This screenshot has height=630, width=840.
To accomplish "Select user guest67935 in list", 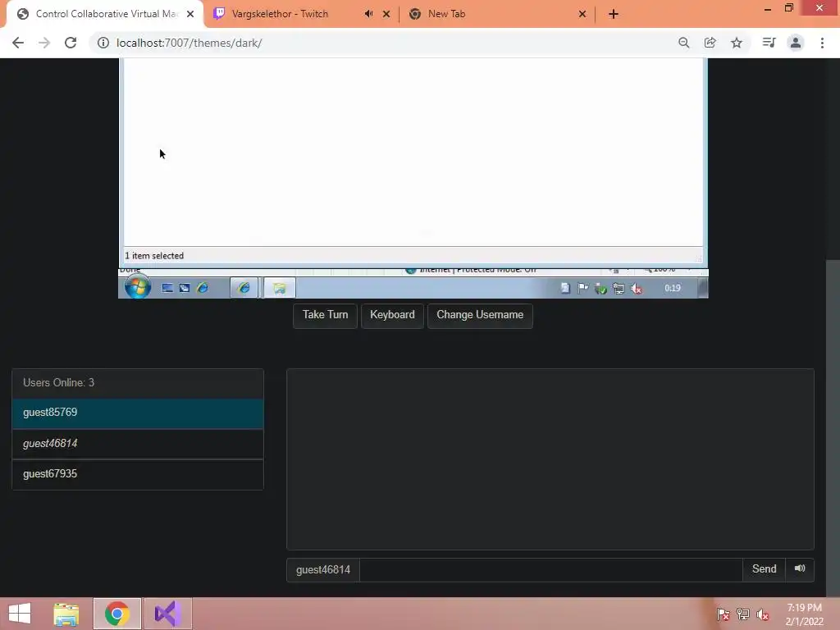I will [138, 474].
